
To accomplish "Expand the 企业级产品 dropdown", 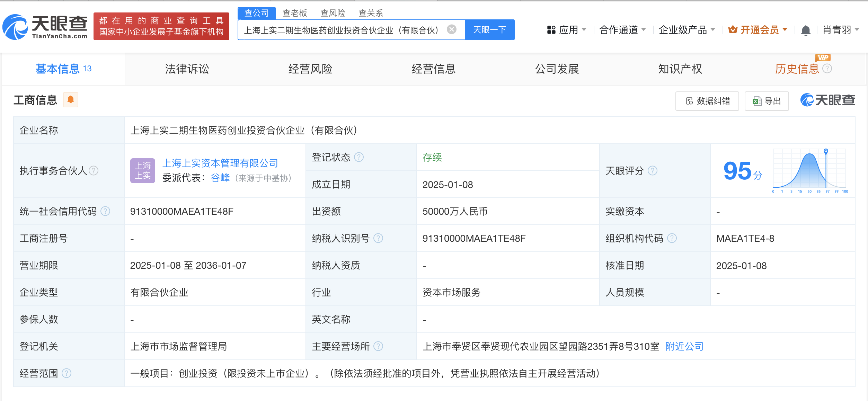I will coord(687,30).
